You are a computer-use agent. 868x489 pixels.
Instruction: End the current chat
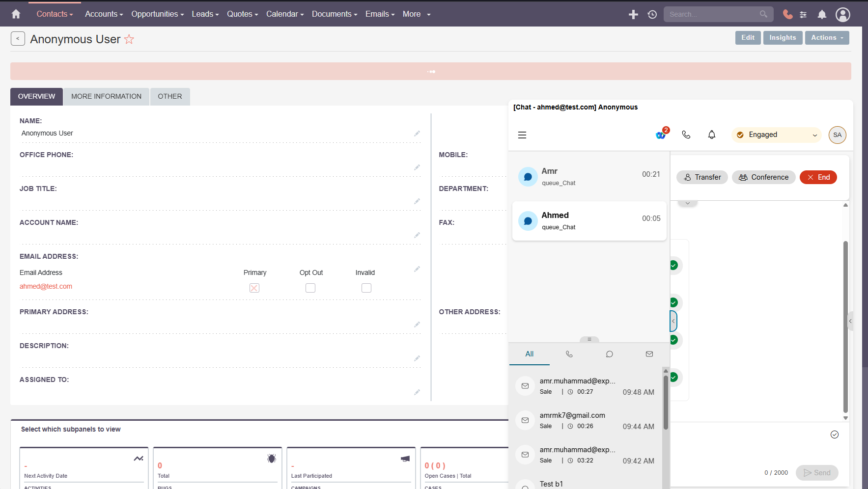point(818,177)
